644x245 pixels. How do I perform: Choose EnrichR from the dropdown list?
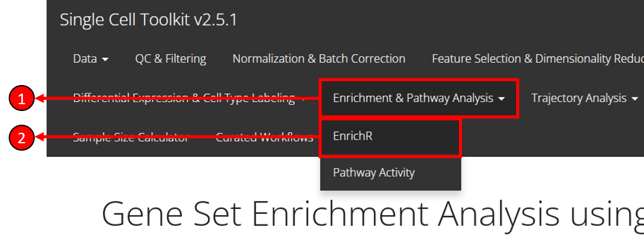391,136
